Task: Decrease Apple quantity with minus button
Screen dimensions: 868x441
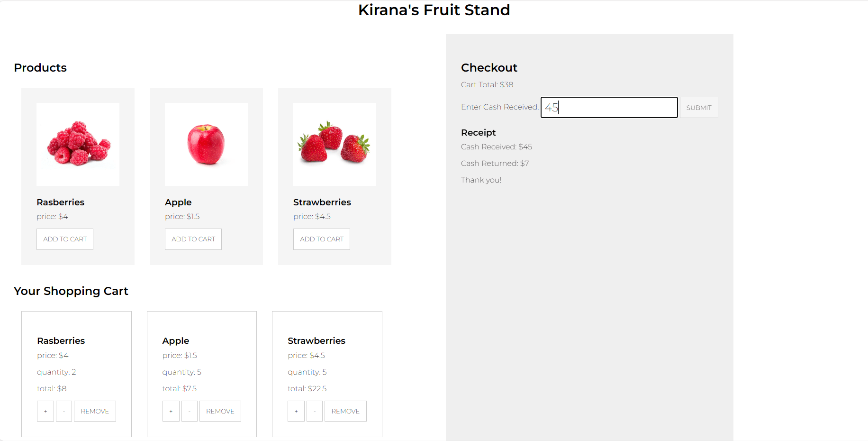Action: (190, 411)
